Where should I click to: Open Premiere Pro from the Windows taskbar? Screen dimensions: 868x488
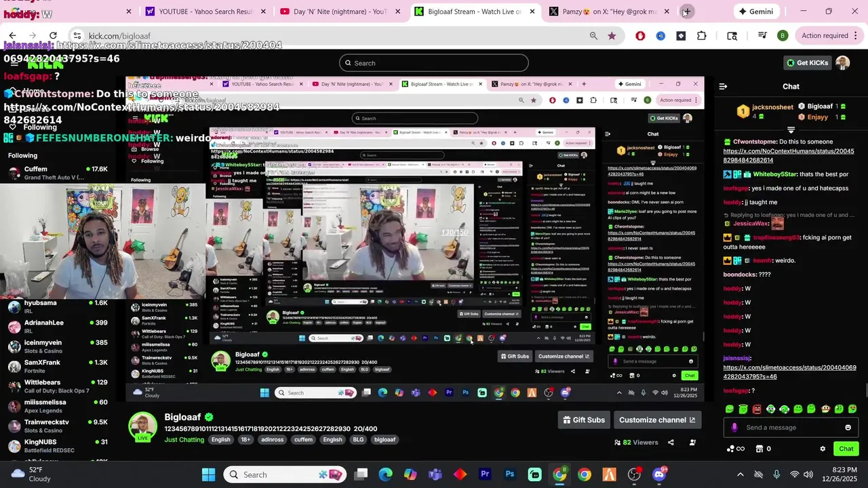pyautogui.click(x=485, y=474)
